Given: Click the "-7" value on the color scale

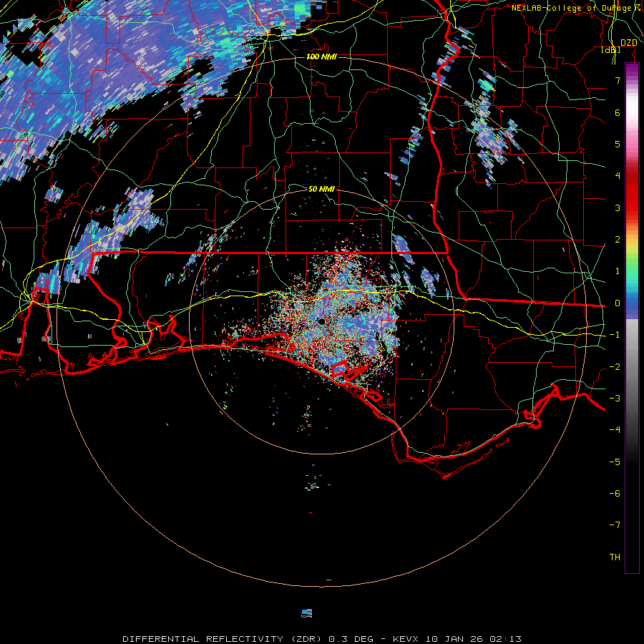Looking at the screenshot, I should pyautogui.click(x=615, y=525).
